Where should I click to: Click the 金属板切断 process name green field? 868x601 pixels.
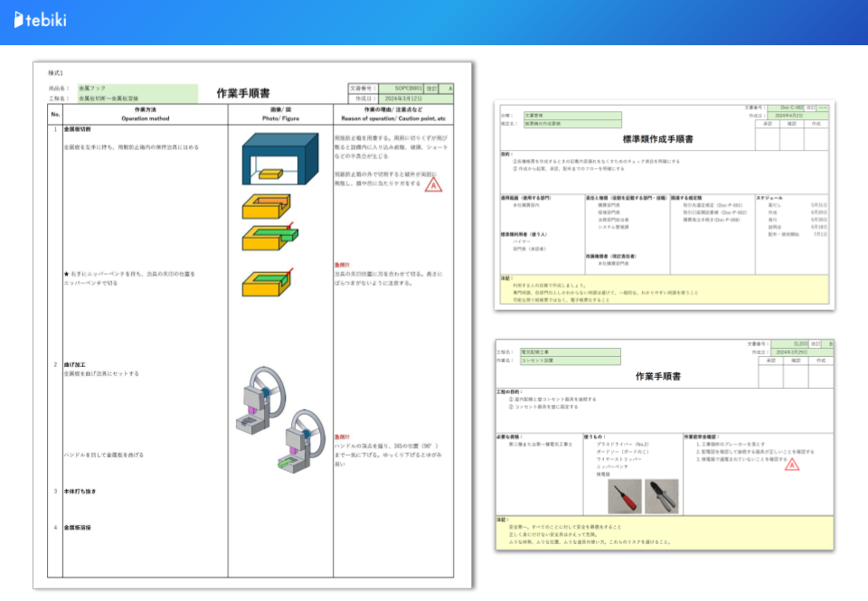(x=137, y=99)
